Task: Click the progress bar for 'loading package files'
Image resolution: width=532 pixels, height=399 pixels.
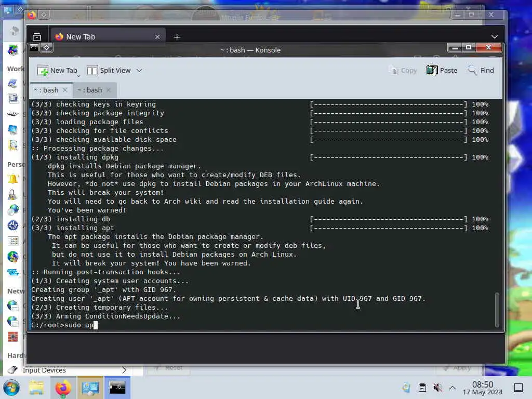Action: (389, 122)
